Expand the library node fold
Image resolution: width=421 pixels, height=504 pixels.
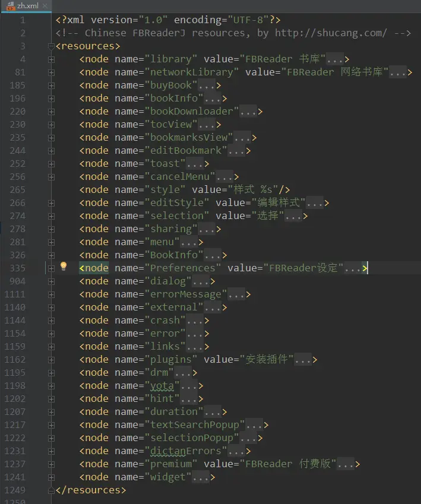pos(51,59)
